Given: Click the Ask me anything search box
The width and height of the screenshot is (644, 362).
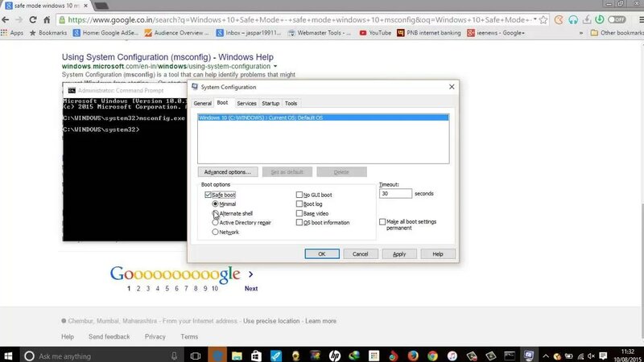Looking at the screenshot, I should (x=101, y=356).
